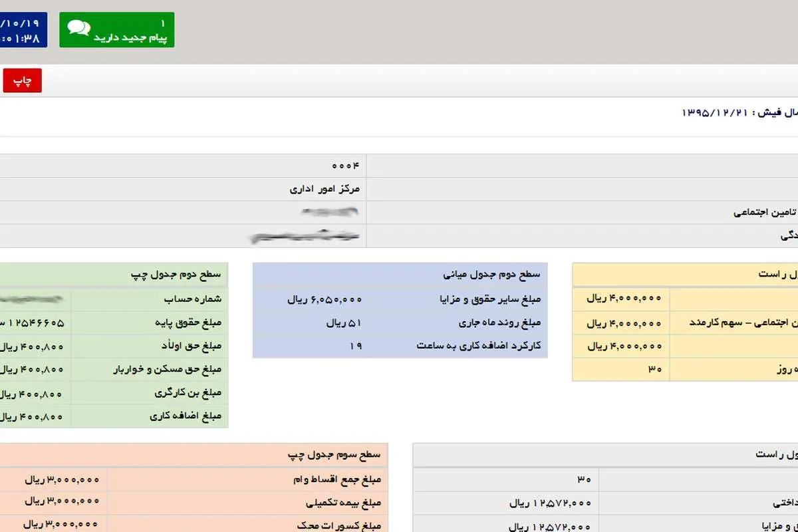Screen dimensions: 798x532
Task: Click the 'مبلغ اضافه کاری' label
Action: [x=186, y=417]
